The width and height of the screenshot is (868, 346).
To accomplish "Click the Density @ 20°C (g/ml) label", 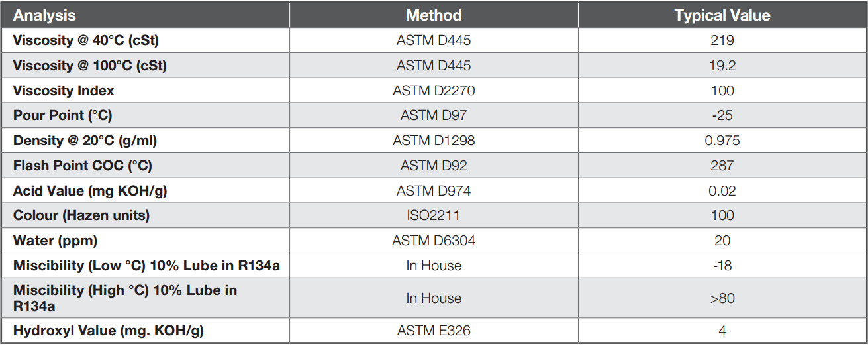I will pos(85,141).
